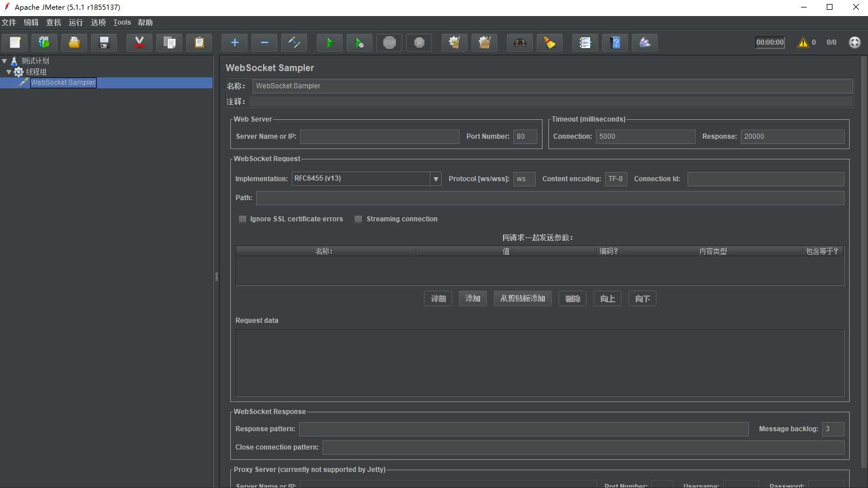Image resolution: width=868 pixels, height=488 pixels.
Task: Click the 测试计划 tree label
Action: click(36, 61)
